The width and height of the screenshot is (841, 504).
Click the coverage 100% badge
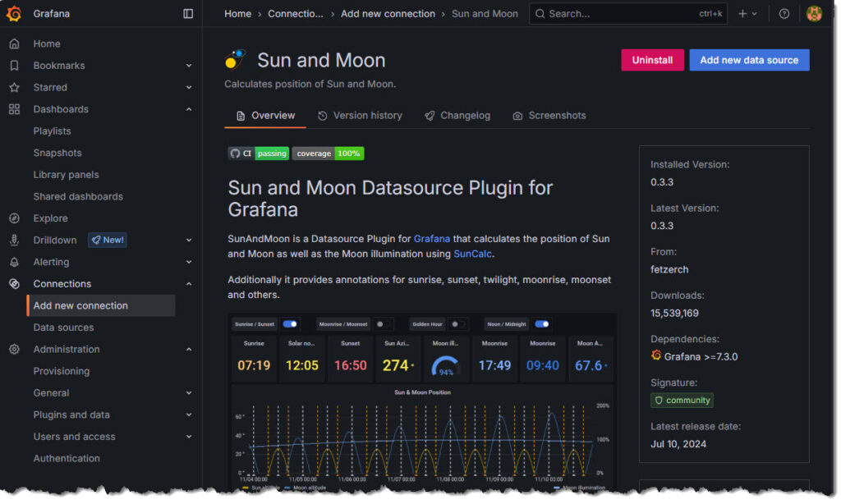point(328,153)
